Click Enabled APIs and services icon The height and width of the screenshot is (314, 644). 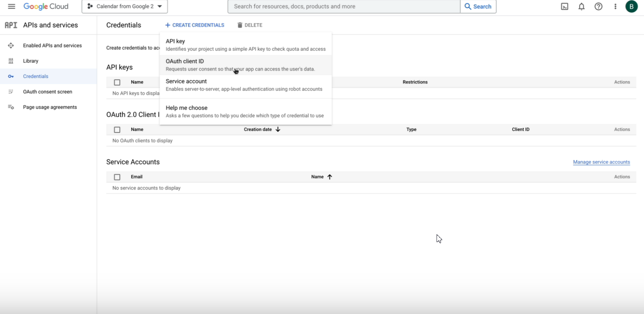coord(11,46)
